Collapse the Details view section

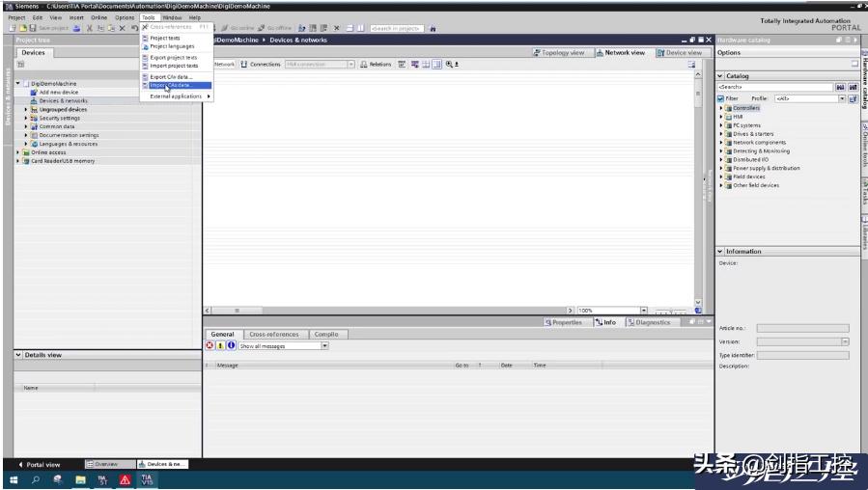point(18,355)
